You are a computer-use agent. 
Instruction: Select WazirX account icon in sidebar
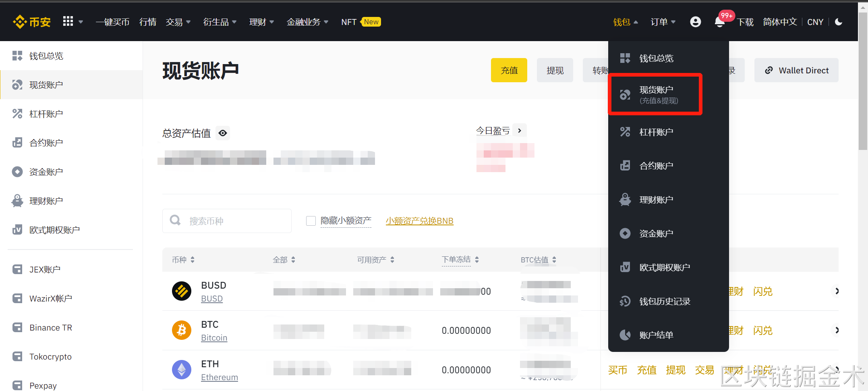[17, 298]
